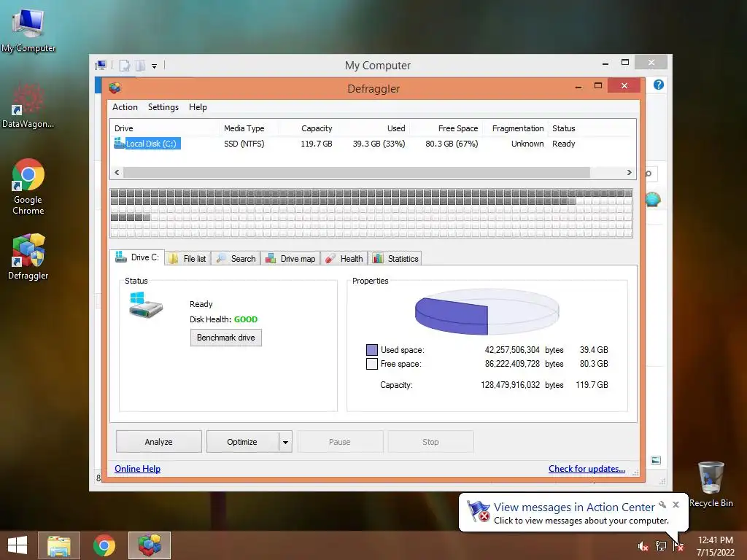Click the view toggle icon in My Computer status bar
This screenshot has height=560, width=747.
coord(656,460)
